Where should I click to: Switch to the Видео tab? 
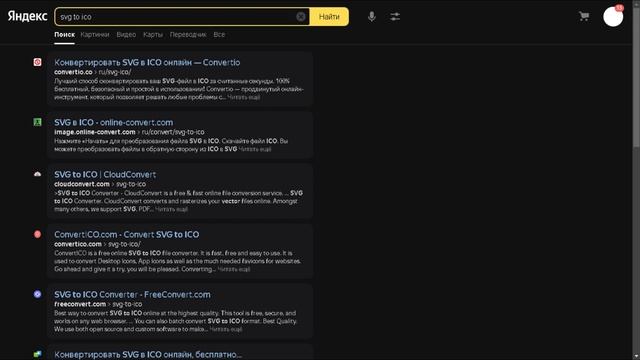[x=126, y=35]
